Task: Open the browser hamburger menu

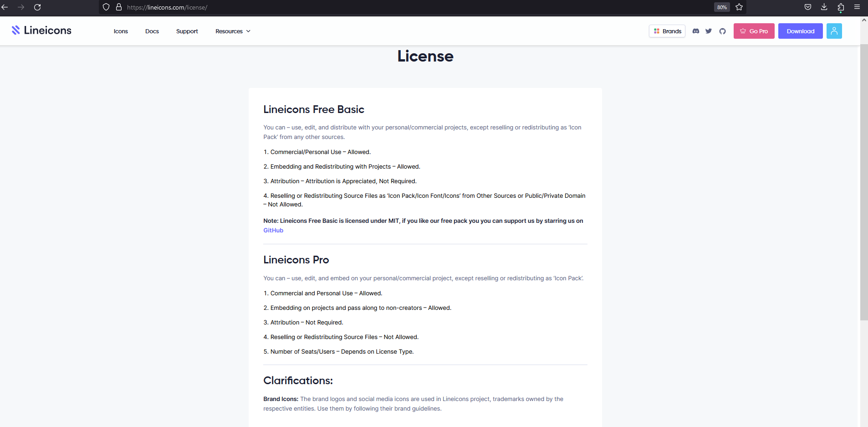Action: (857, 7)
